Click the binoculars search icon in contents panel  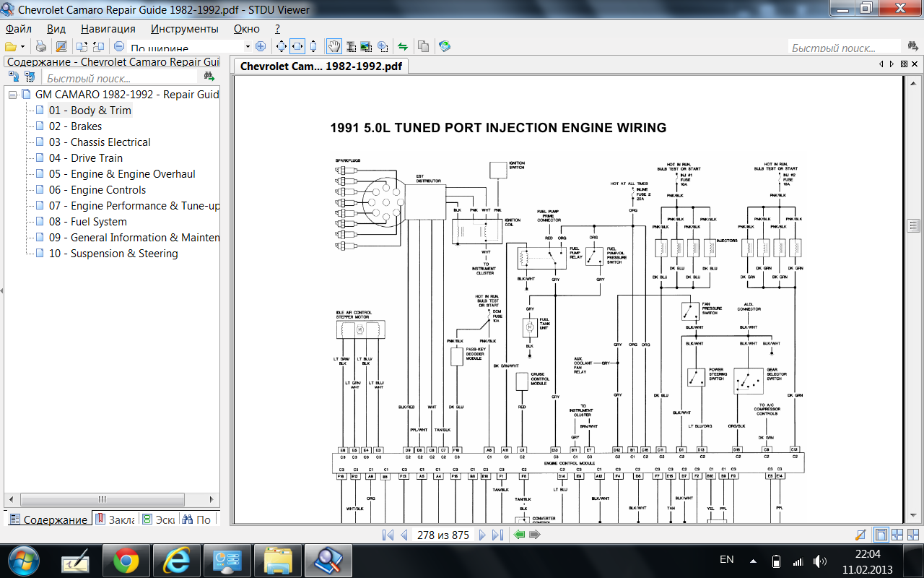click(209, 77)
